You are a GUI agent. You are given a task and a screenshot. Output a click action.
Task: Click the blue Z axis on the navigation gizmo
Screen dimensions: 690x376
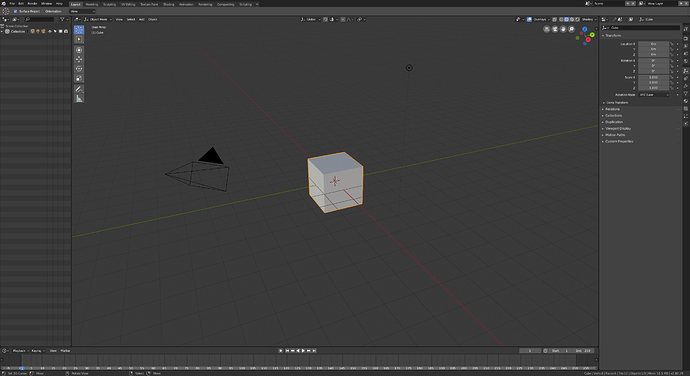(584, 29)
